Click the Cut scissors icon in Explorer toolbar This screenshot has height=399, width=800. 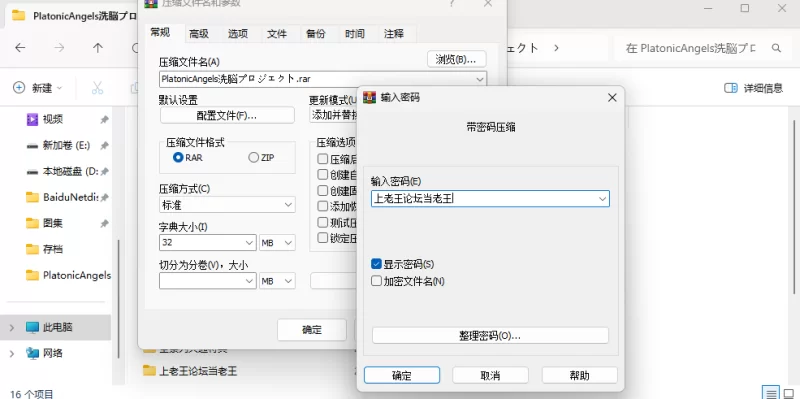tap(97, 88)
